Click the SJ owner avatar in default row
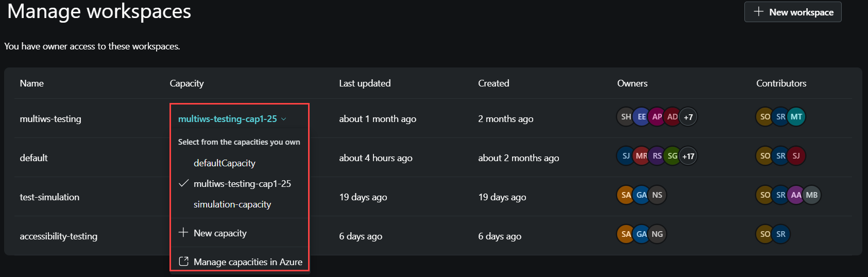This screenshot has height=277, width=868. pos(626,156)
